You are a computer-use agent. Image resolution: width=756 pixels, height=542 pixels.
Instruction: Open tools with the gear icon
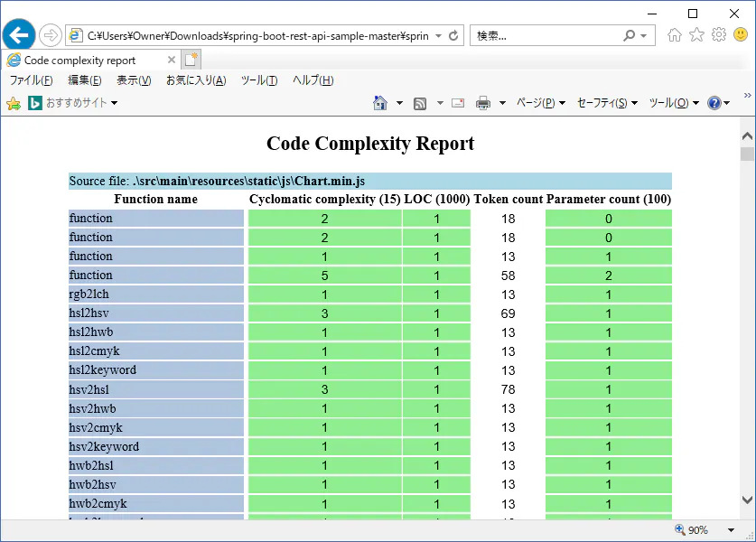719,34
